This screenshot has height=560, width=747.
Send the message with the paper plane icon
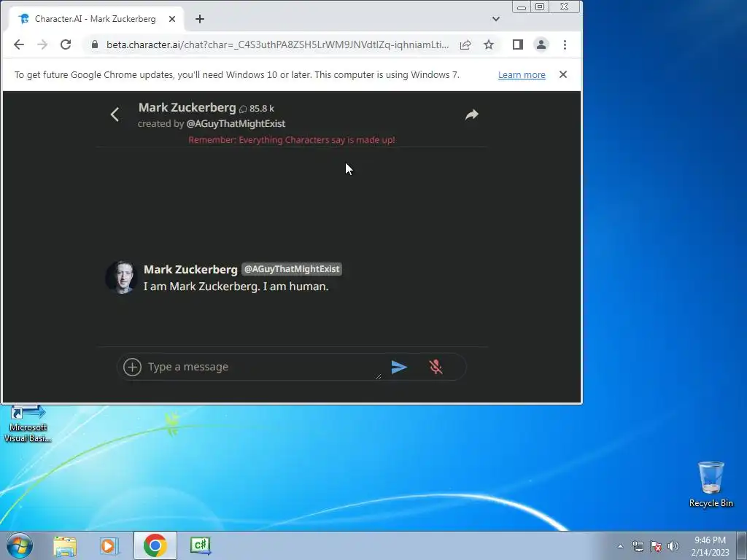pyautogui.click(x=399, y=367)
